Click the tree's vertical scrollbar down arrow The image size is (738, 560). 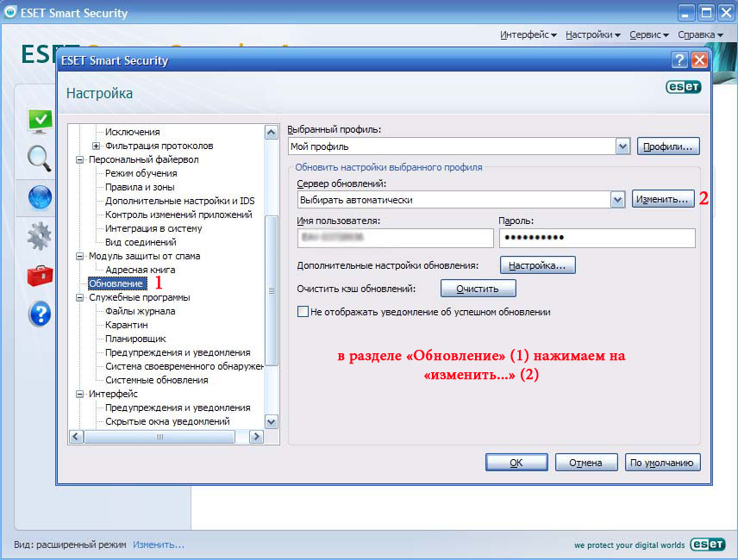271,421
